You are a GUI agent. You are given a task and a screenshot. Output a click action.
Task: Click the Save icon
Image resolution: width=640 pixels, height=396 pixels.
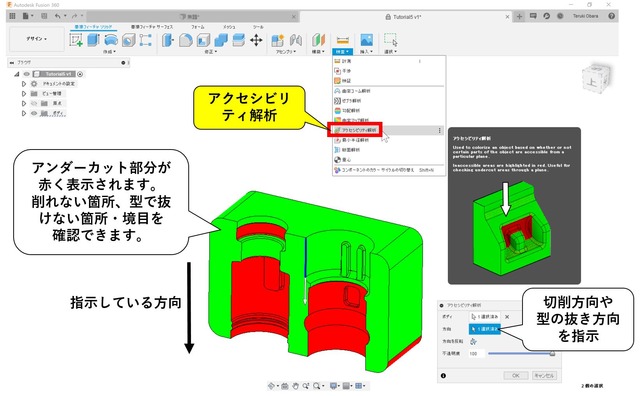(x=44, y=16)
